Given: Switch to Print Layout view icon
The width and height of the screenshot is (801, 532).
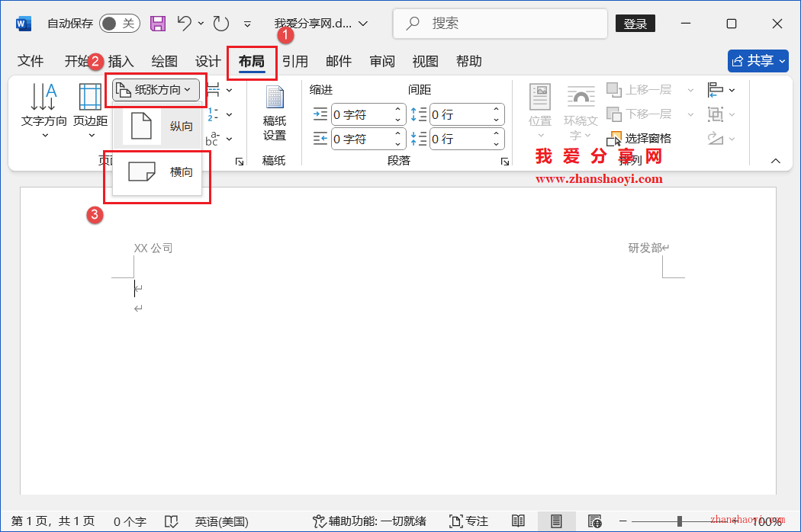Looking at the screenshot, I should click(556, 521).
